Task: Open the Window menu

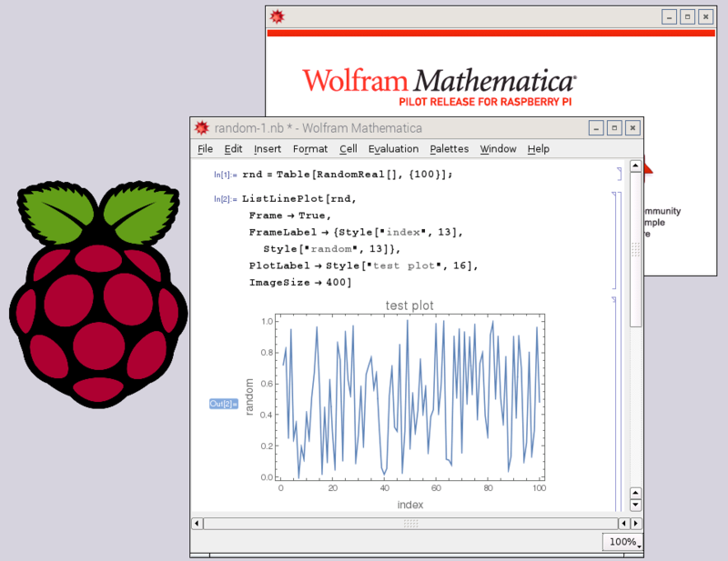Action: click(498, 149)
